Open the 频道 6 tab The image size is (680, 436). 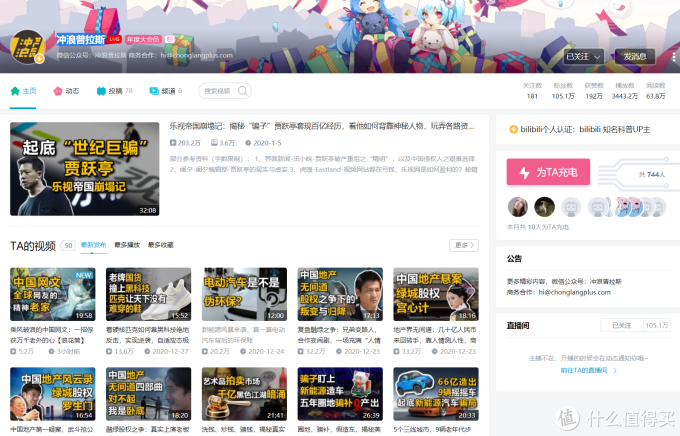coord(166,91)
